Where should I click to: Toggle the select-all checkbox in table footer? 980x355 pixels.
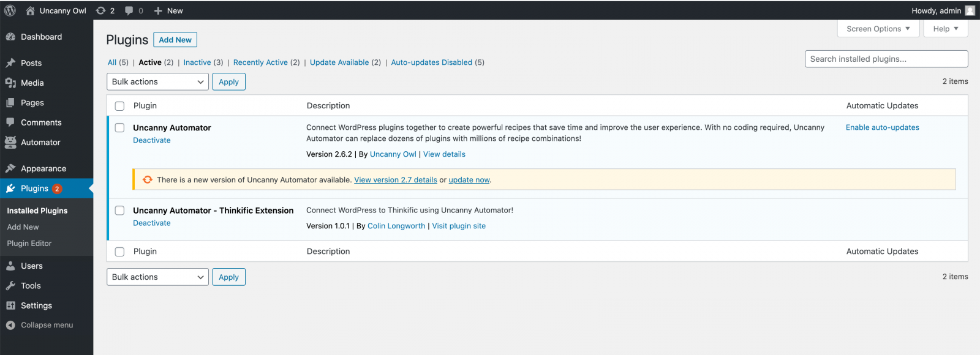coord(119,252)
